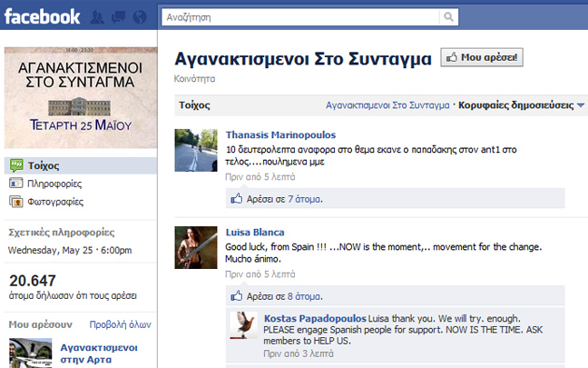Open Luisa Blanca profile name link
This screenshot has height=368, width=588.
pos(255,232)
